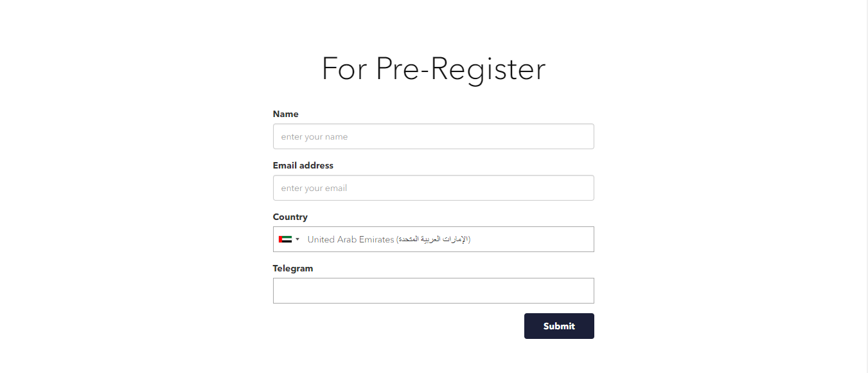Click the page's right edge scrollbar line
The width and height of the screenshot is (868, 373).
pos(867,186)
